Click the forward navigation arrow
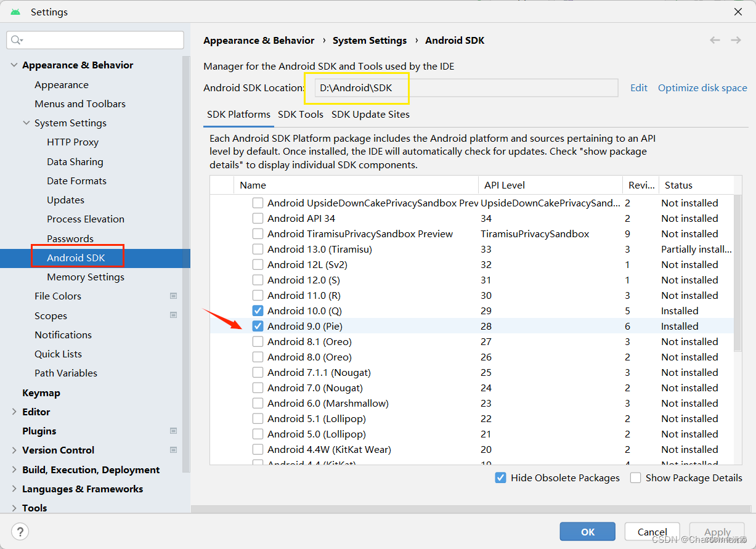This screenshot has height=549, width=756. click(736, 39)
